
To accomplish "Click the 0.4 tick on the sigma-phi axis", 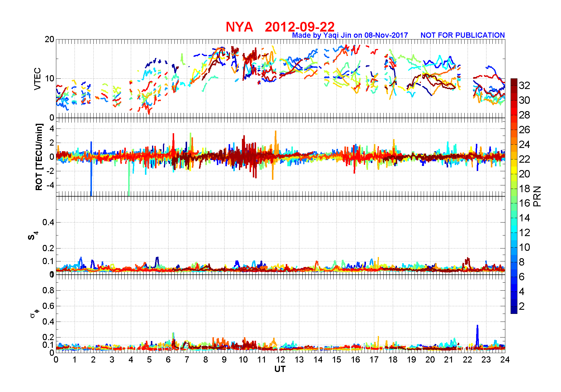I will pos(48,322).
